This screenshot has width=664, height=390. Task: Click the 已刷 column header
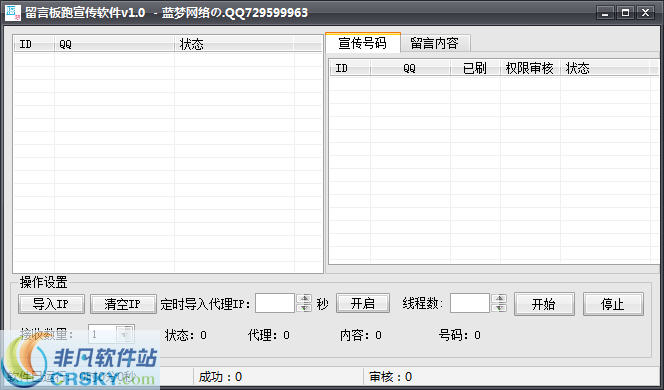(x=475, y=68)
